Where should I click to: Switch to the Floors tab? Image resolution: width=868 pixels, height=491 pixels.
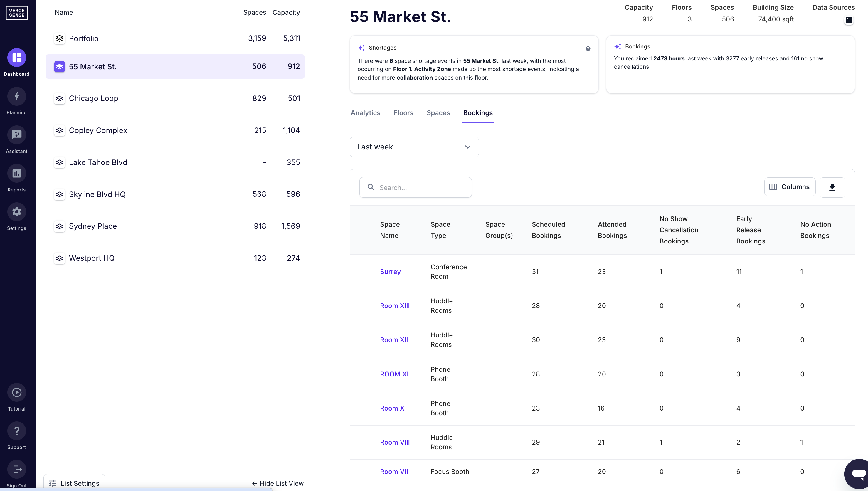coord(403,113)
